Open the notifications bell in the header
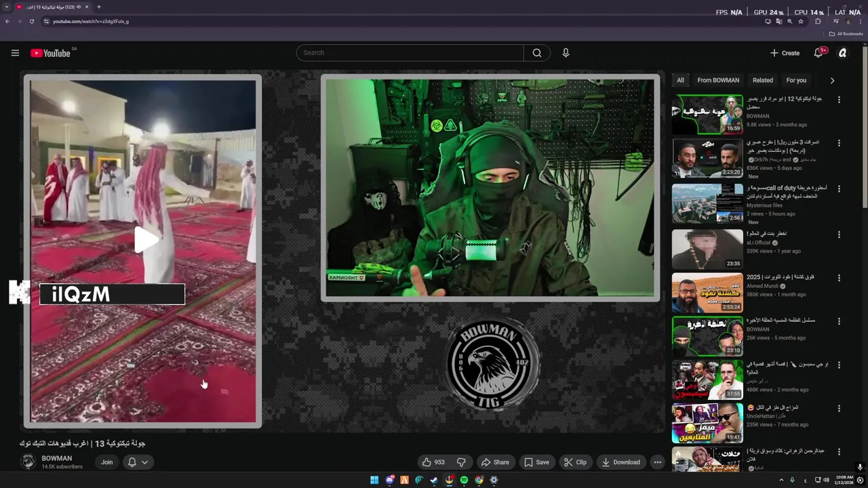Image resolution: width=868 pixels, height=488 pixels. 818,53
